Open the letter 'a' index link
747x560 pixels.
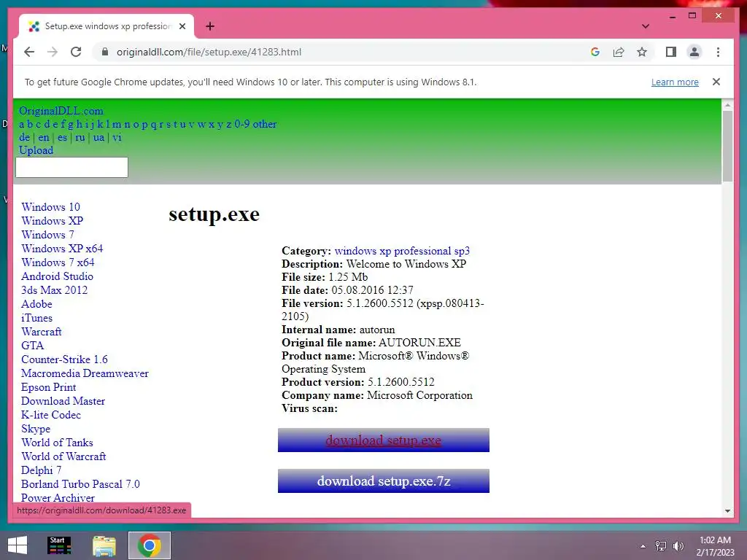point(21,124)
